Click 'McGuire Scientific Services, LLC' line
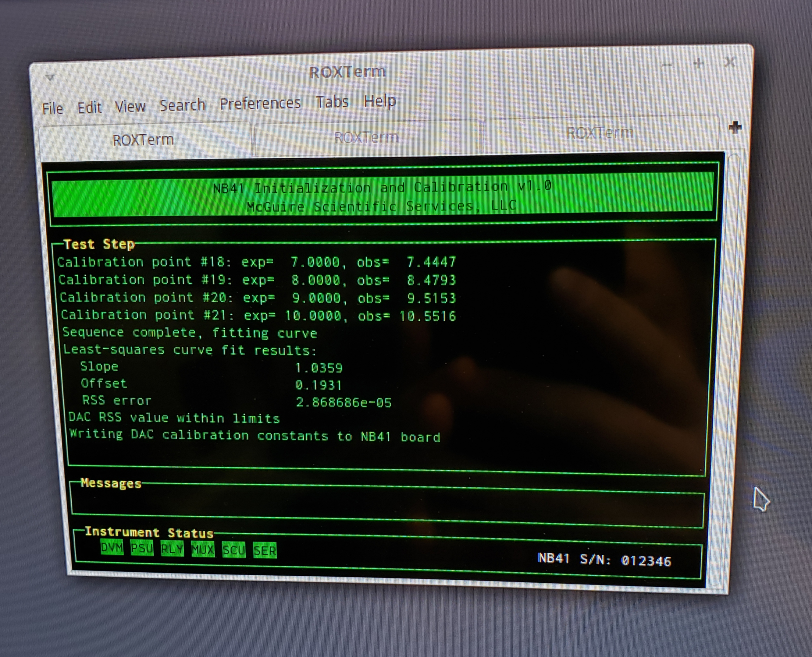812x657 pixels. coord(381,206)
